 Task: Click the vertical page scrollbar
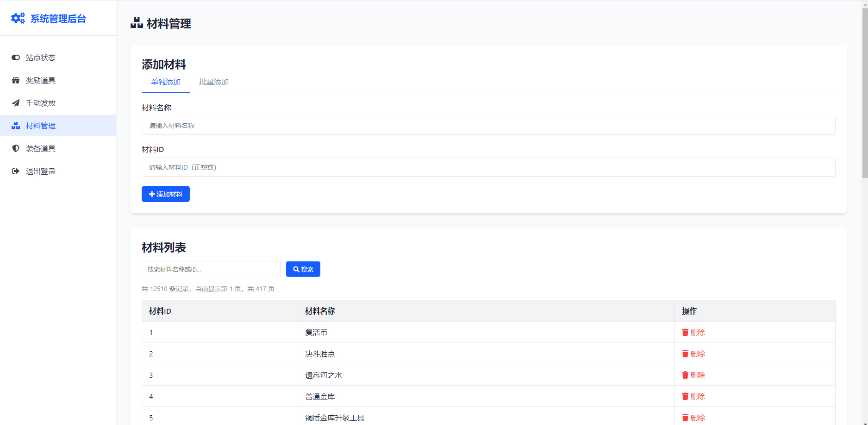pos(864,93)
